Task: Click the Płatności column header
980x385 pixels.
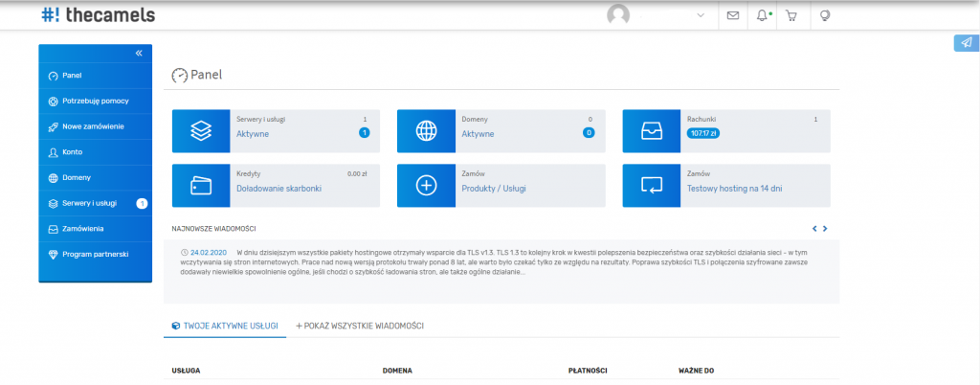Action: tap(589, 371)
